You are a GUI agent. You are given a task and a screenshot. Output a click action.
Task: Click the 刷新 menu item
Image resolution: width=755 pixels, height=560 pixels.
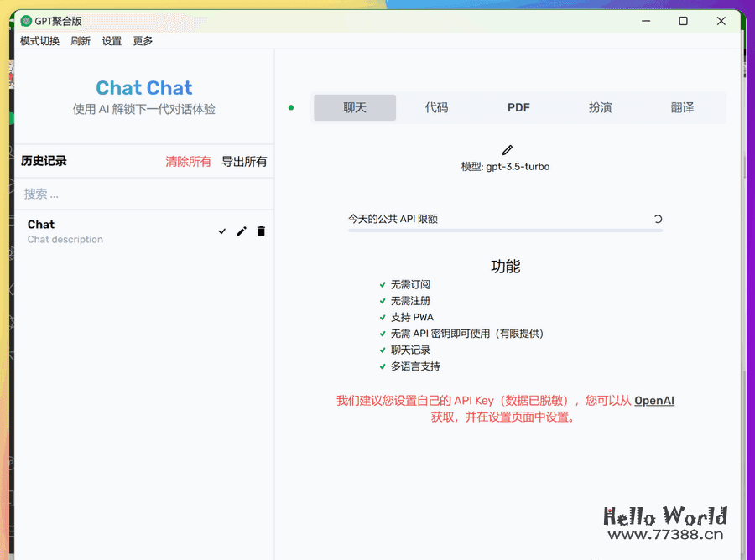coord(81,41)
